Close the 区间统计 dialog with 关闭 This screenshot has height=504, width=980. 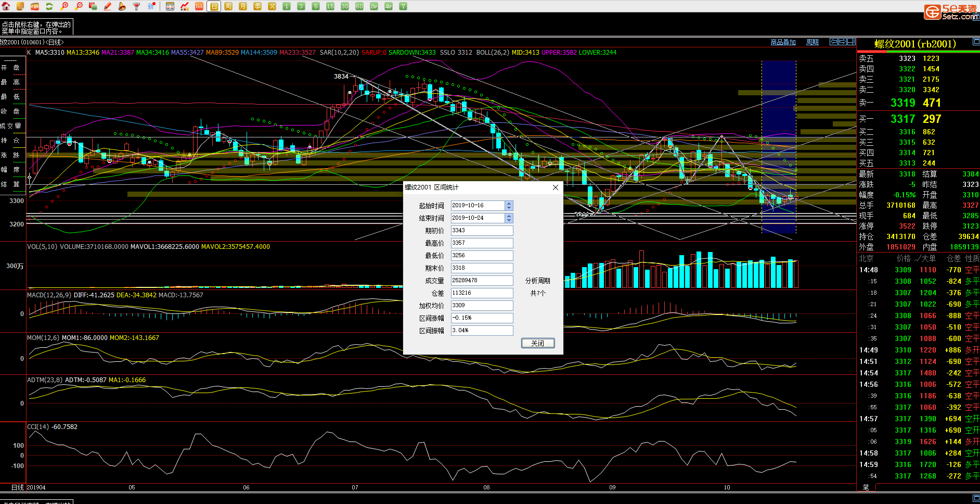point(538,343)
